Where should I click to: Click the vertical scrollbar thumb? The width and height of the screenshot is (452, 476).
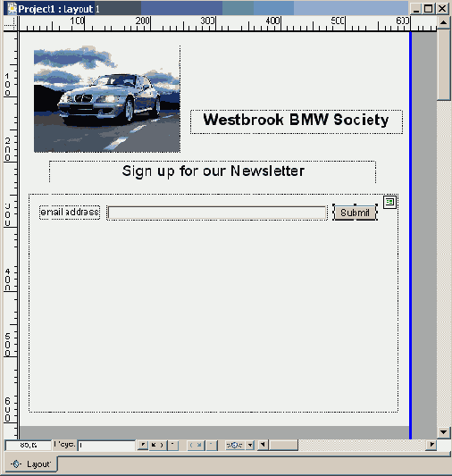click(x=443, y=64)
